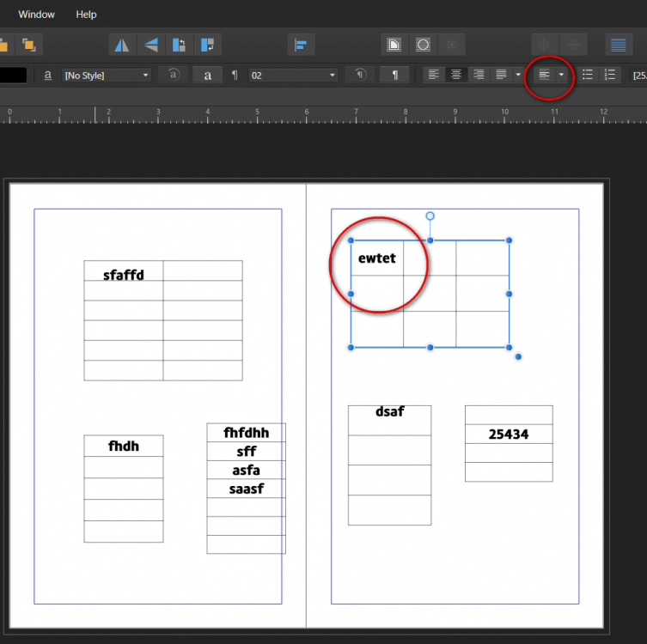Viewport: 647px width, 644px height.
Task: Click the blue baseline grid icon
Action: tap(617, 45)
